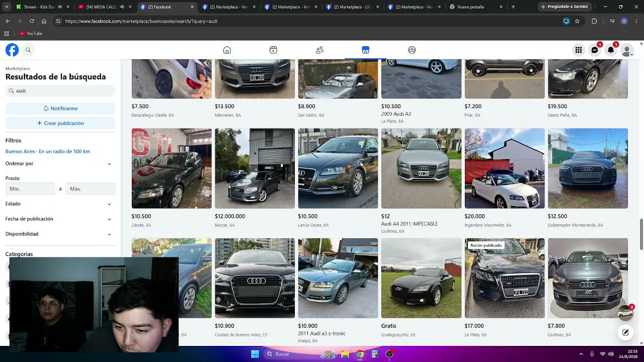
Task: Open Windows Start menu
Action: 255,354
